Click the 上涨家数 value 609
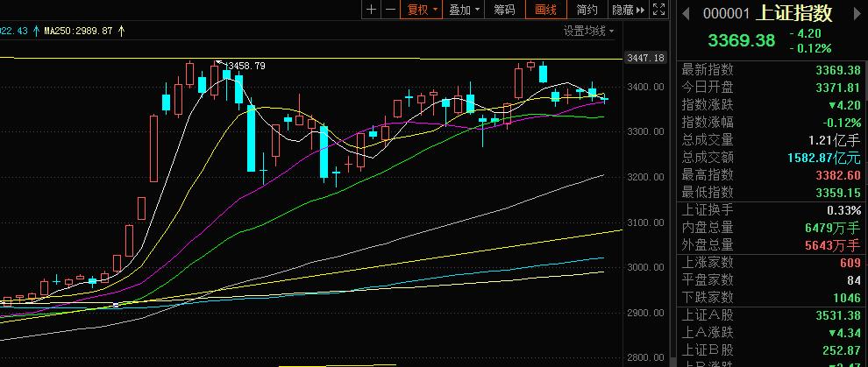This screenshot has height=367, width=868. tap(850, 263)
